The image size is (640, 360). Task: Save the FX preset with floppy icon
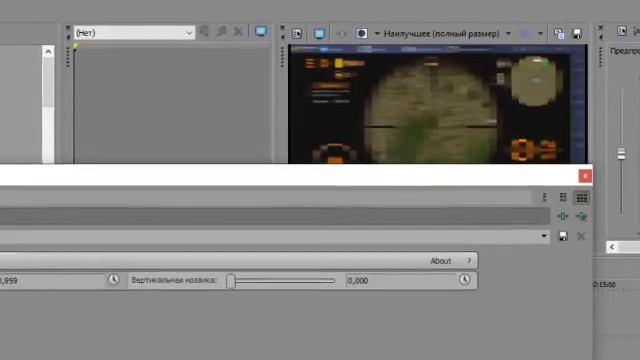click(563, 236)
